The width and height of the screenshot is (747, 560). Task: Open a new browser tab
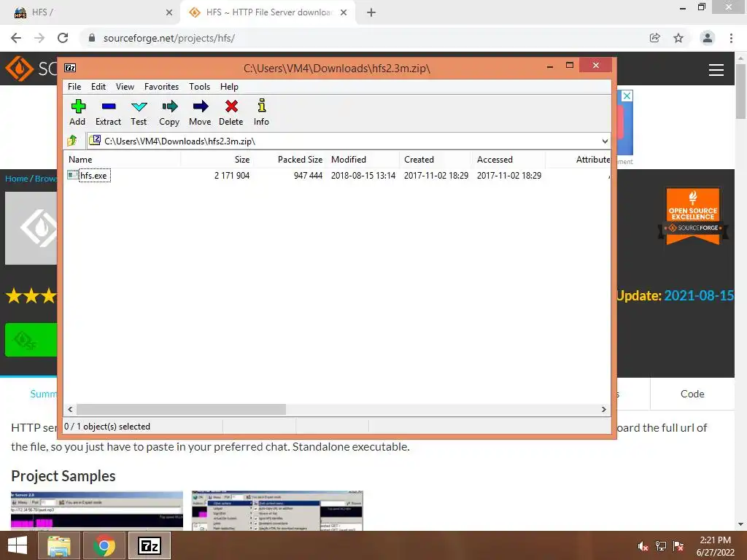(371, 12)
